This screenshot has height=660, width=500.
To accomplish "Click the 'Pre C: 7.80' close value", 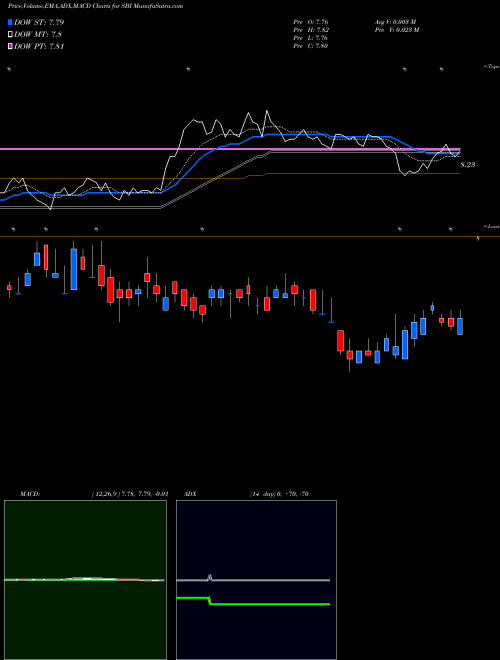I will [x=311, y=46].
